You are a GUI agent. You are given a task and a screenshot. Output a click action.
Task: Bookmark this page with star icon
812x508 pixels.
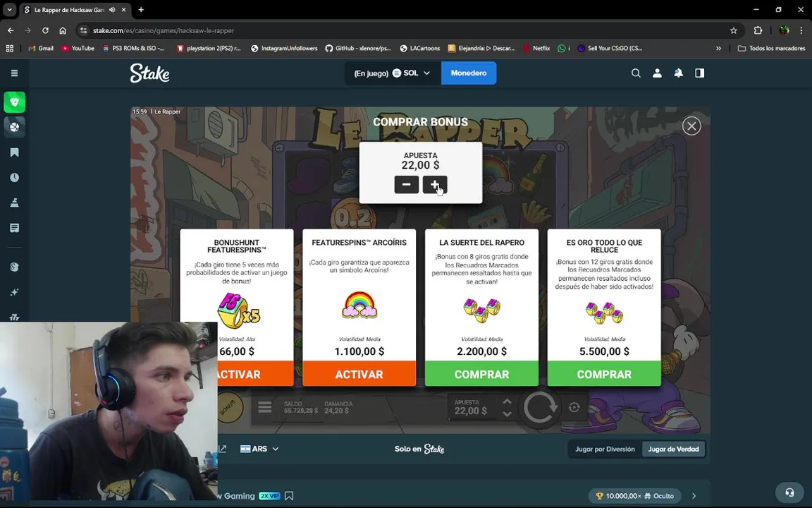(x=733, y=30)
